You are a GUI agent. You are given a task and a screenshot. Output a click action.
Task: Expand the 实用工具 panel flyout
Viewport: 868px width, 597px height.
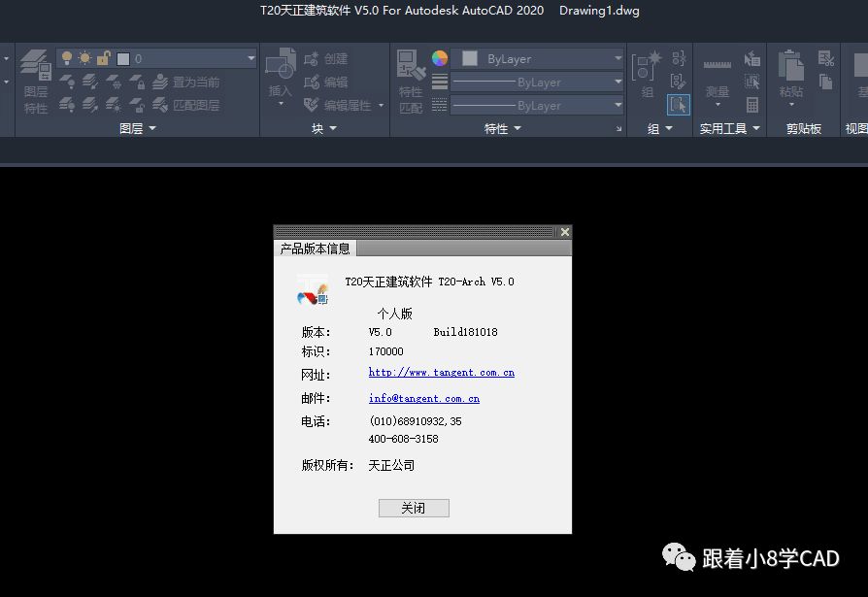(729, 128)
